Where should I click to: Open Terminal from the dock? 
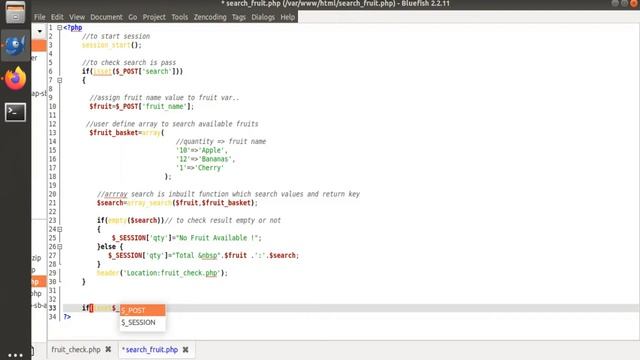pyautogui.click(x=16, y=112)
